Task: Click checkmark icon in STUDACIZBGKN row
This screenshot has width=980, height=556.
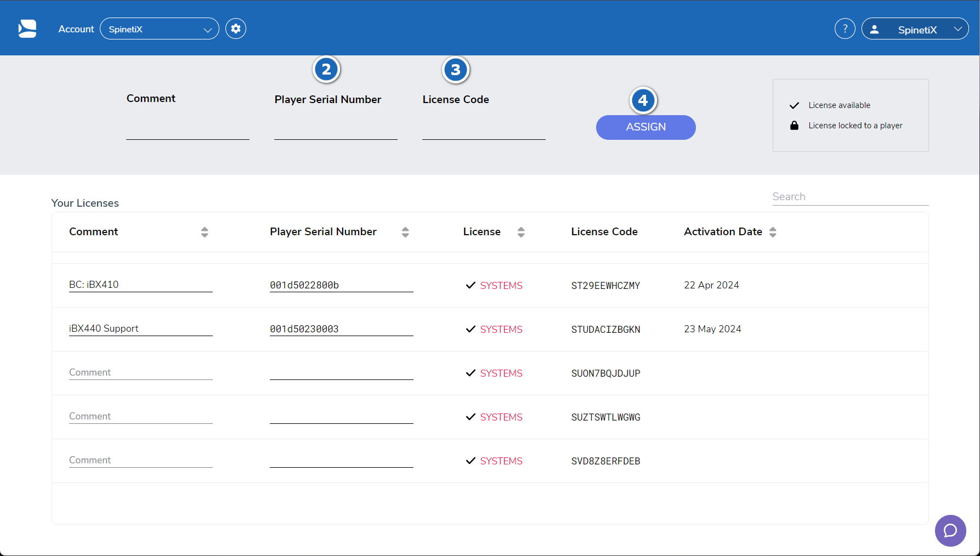Action: pyautogui.click(x=471, y=329)
